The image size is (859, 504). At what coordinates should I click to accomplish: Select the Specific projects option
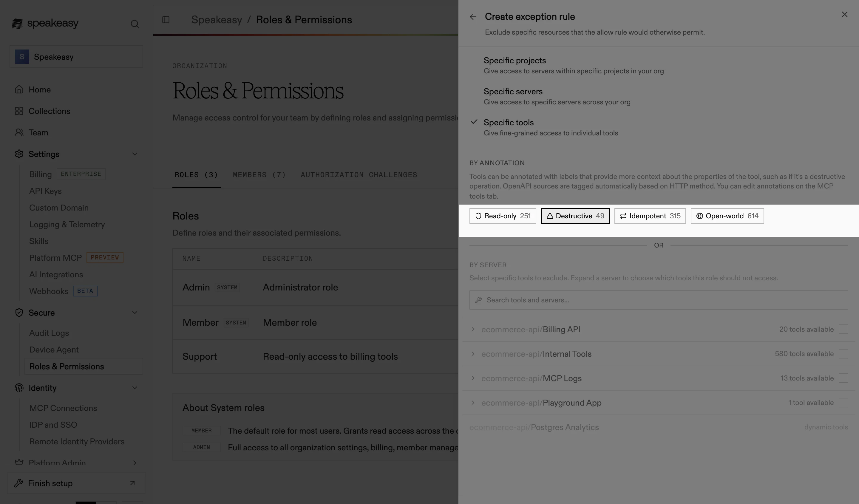click(659, 65)
